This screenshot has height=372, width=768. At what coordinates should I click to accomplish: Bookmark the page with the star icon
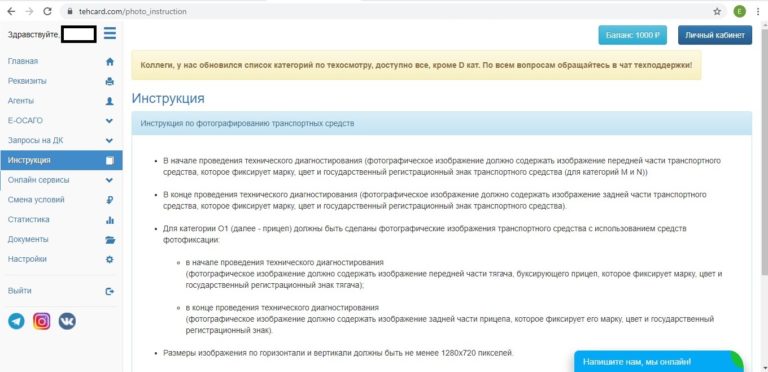[717, 11]
